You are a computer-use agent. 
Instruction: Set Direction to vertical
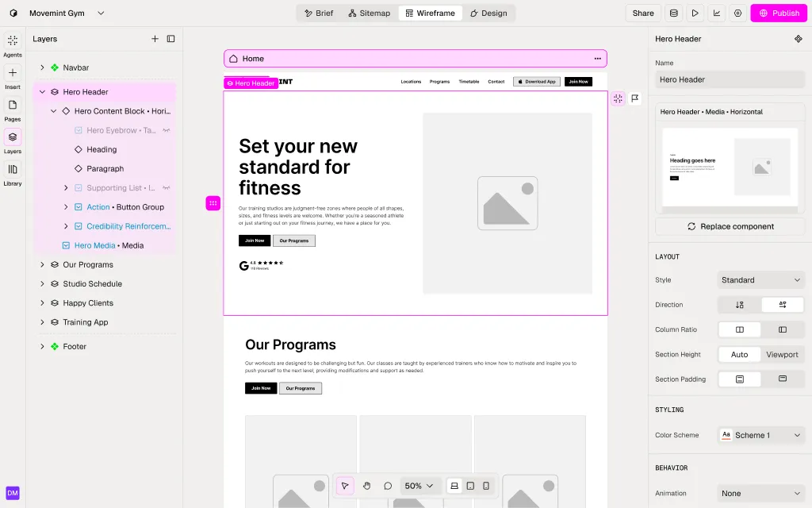pos(740,305)
